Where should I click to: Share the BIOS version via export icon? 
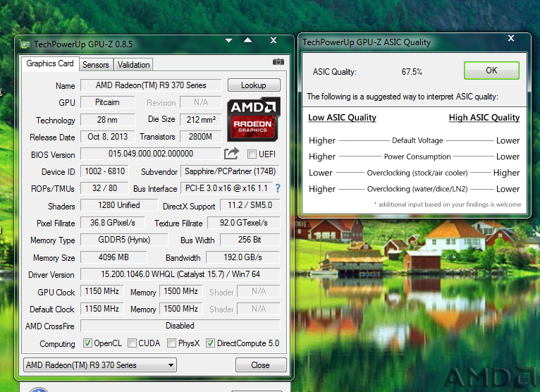point(231,153)
